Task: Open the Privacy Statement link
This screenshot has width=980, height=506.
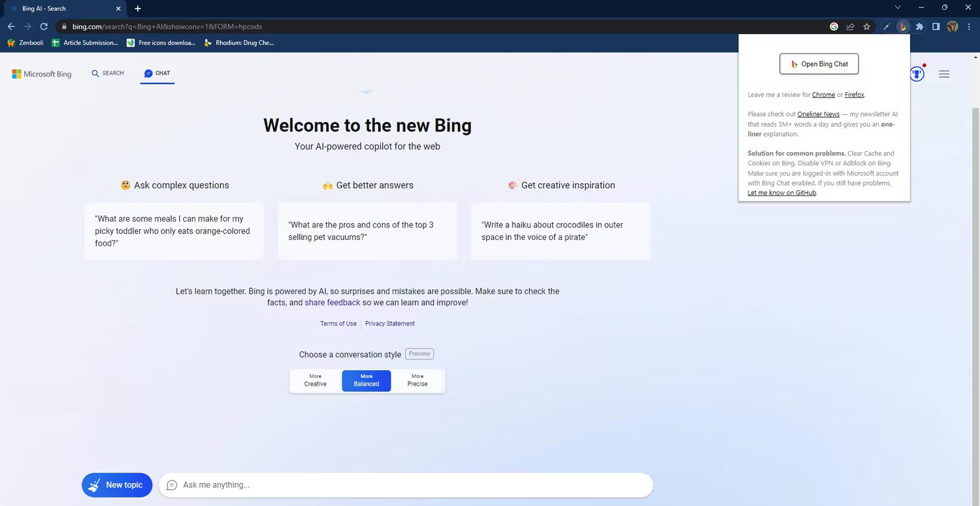Action: click(x=390, y=324)
